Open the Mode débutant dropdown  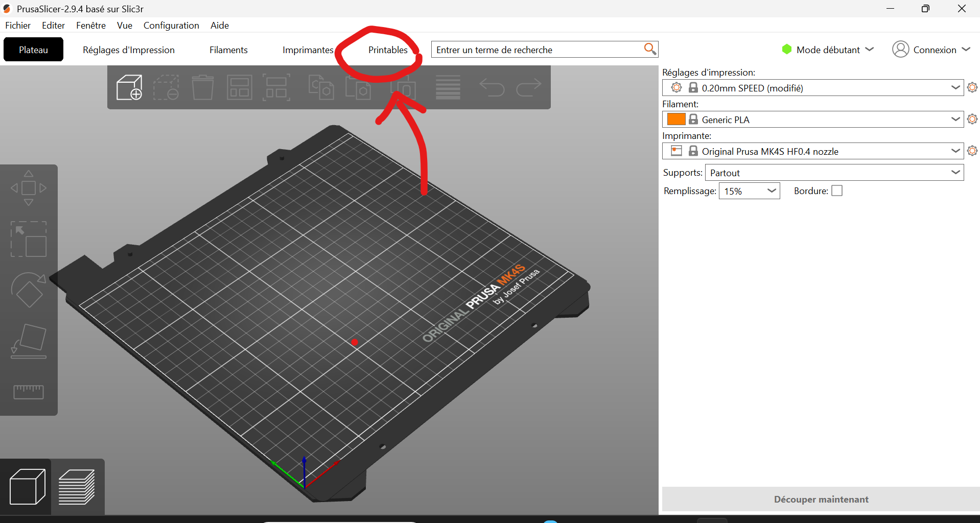[x=828, y=50]
